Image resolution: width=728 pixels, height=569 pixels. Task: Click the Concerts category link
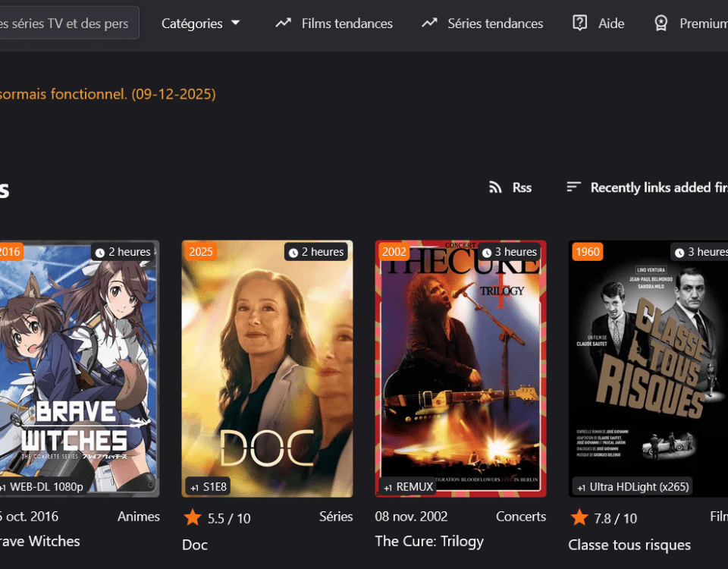point(521,516)
